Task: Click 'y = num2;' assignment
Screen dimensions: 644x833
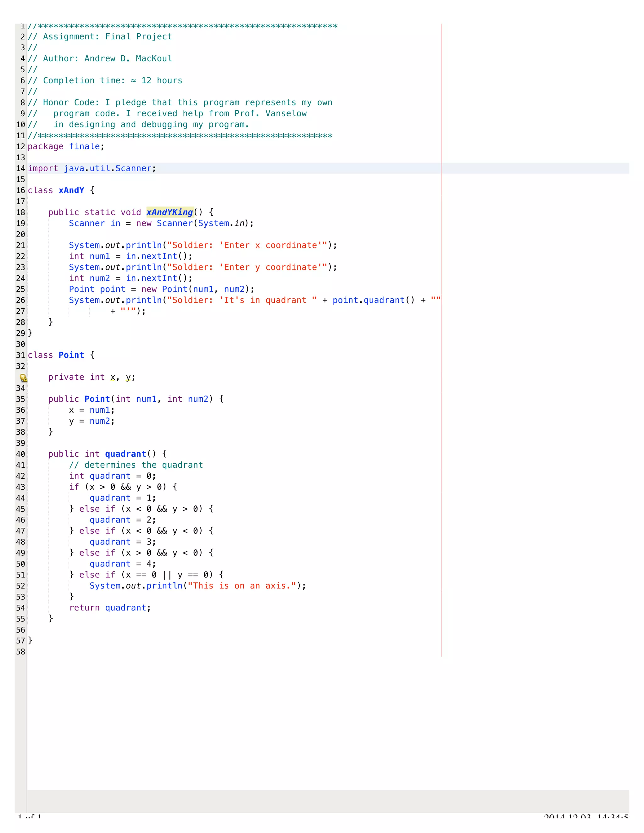Action: 92,421
